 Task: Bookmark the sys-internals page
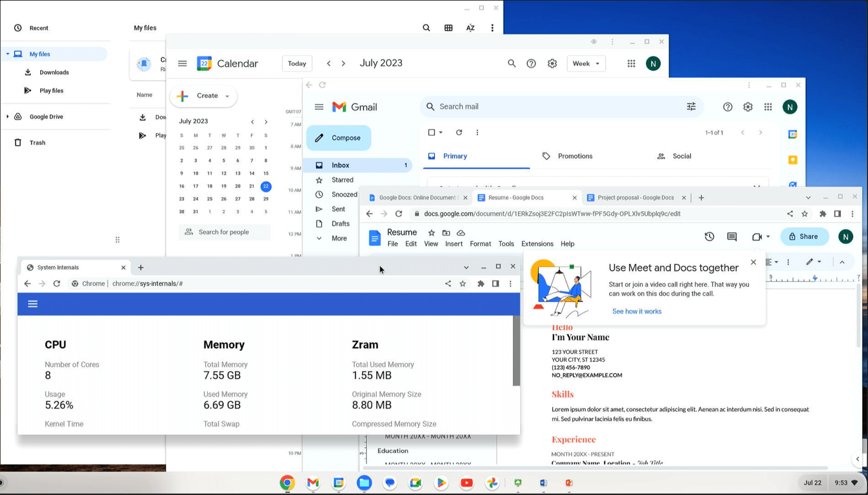tap(462, 284)
